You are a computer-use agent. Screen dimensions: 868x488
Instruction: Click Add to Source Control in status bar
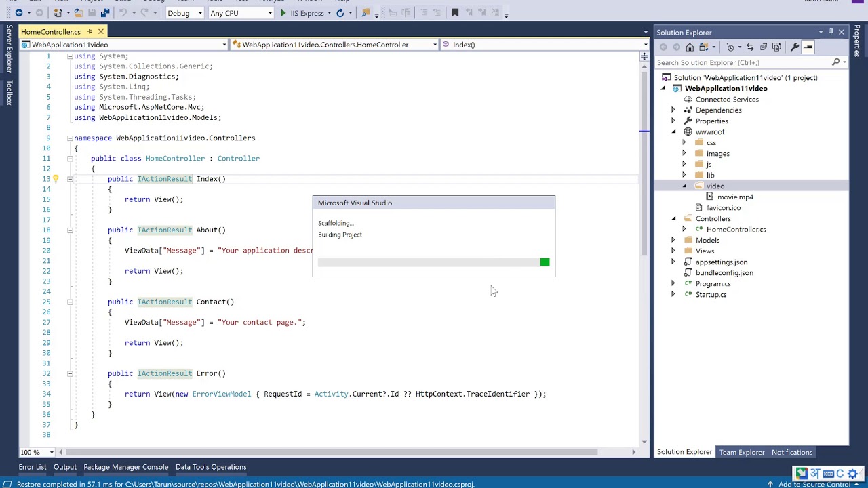pyautogui.click(x=814, y=484)
